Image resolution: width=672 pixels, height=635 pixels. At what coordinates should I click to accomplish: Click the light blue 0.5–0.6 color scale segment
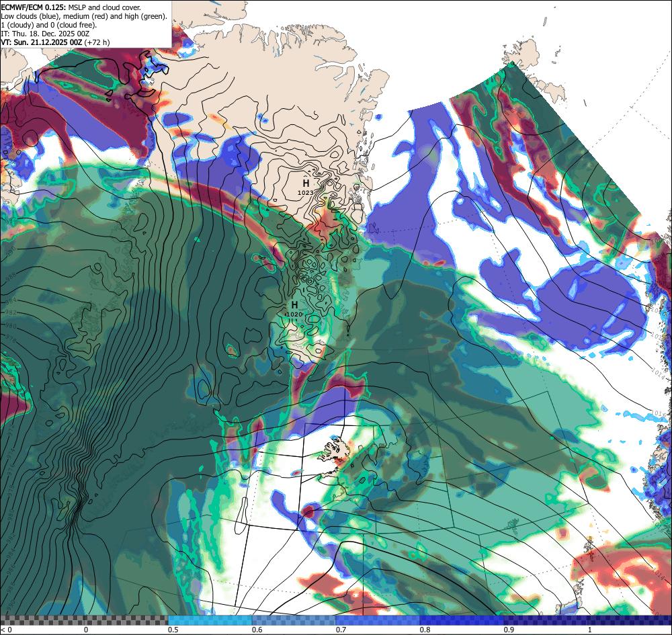210,620
